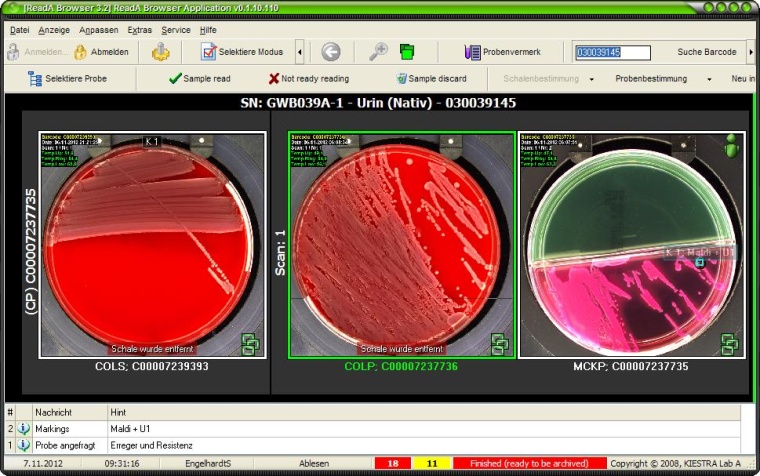
Task: Click the barcode search input field
Action: (612, 52)
